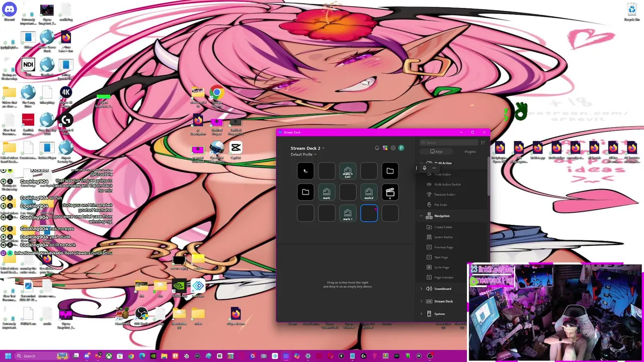The width and height of the screenshot is (644, 362).
Task: Switch to the Plugins tab
Action: coord(470,151)
